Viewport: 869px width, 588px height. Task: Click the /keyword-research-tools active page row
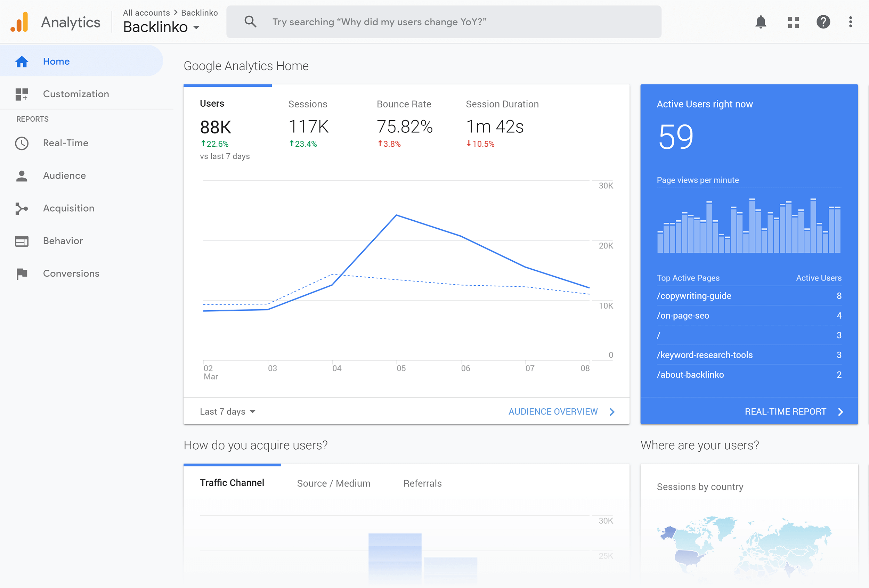[749, 355]
